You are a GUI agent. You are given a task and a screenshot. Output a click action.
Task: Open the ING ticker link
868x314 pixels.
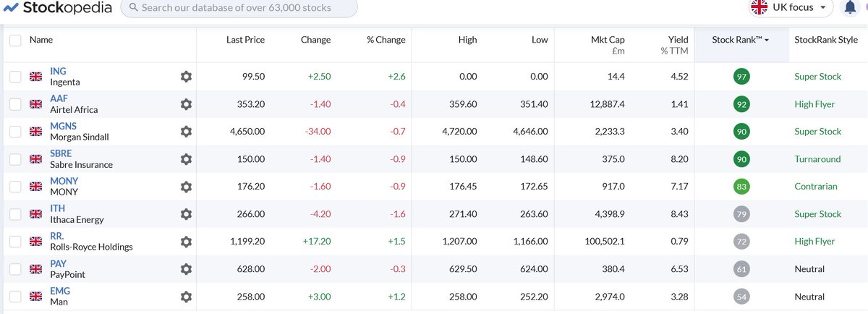(x=58, y=71)
